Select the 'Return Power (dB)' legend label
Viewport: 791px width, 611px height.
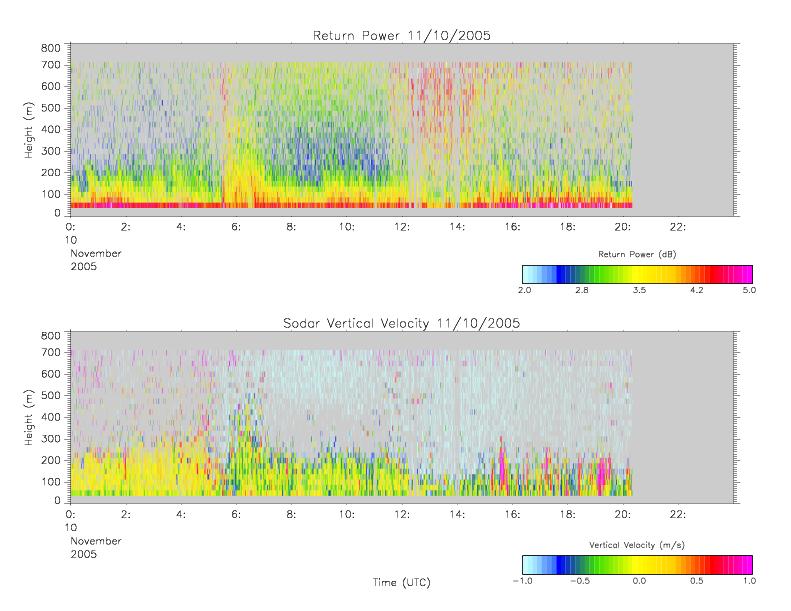click(637, 254)
